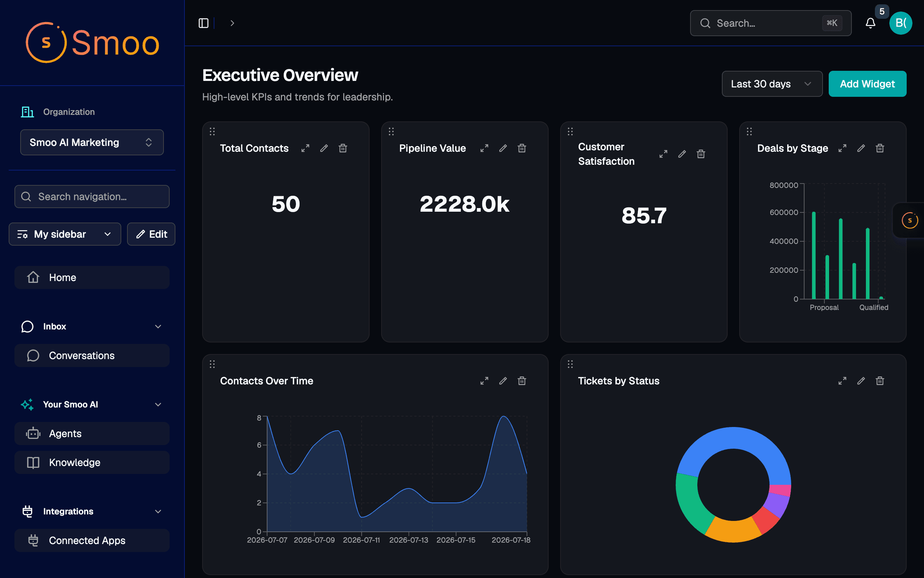Delete the Deals by Stage widget

coord(880,148)
